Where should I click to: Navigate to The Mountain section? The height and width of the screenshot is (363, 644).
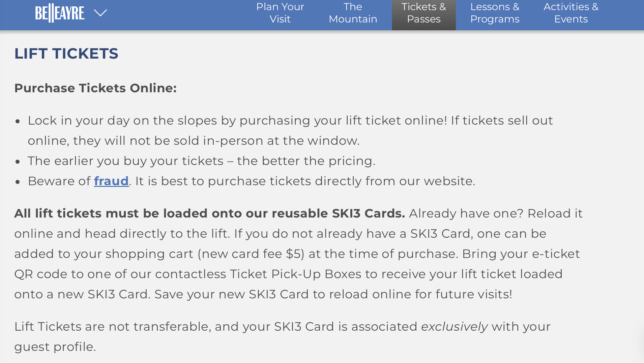(x=353, y=13)
